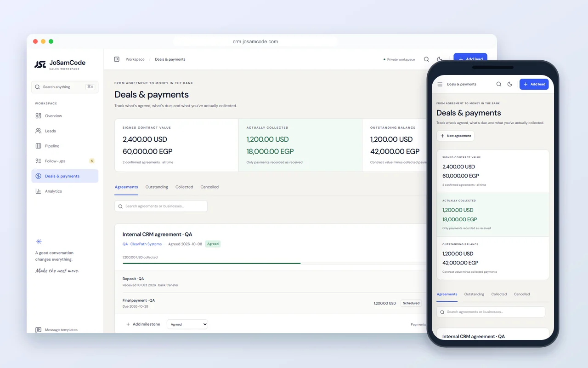Open Overview in the sidebar
Screen dimensions: 588x368
coord(65,116)
